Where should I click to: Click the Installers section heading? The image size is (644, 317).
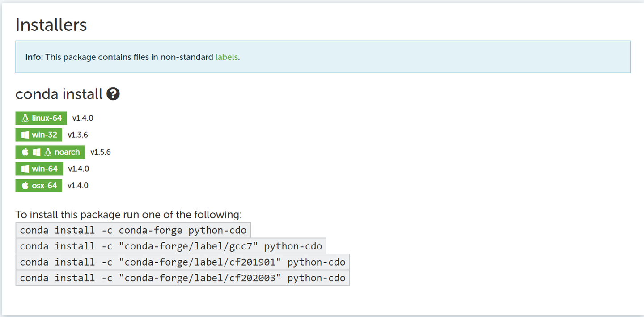click(x=51, y=25)
